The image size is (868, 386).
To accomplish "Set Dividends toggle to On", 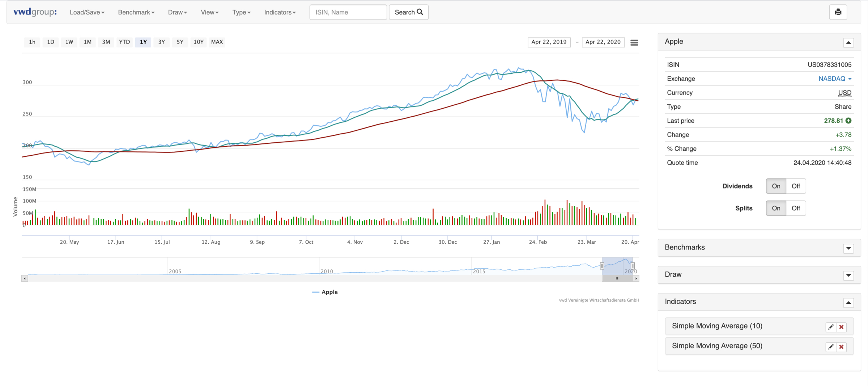I will (776, 186).
